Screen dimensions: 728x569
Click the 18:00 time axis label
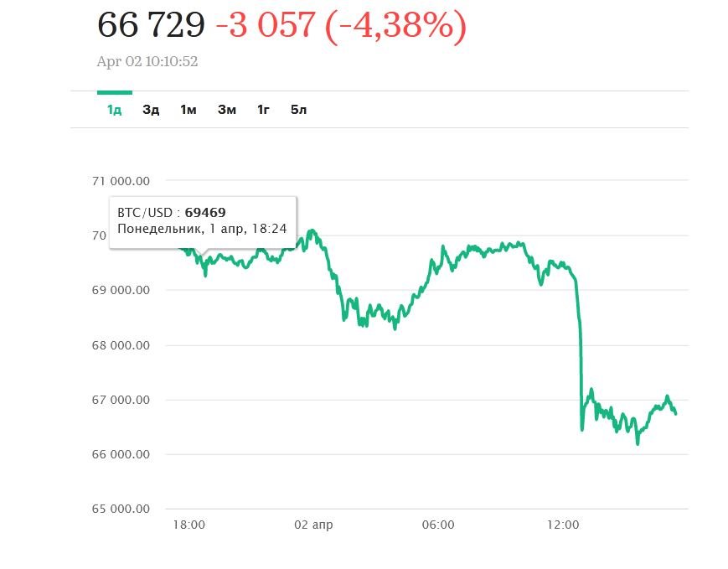click(x=188, y=525)
